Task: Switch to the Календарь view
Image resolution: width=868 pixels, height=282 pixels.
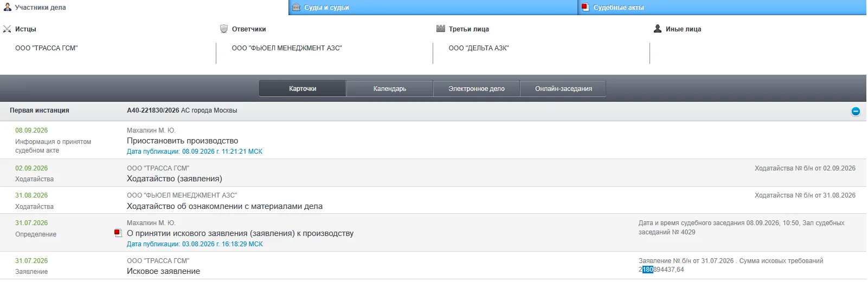Action: 390,89
